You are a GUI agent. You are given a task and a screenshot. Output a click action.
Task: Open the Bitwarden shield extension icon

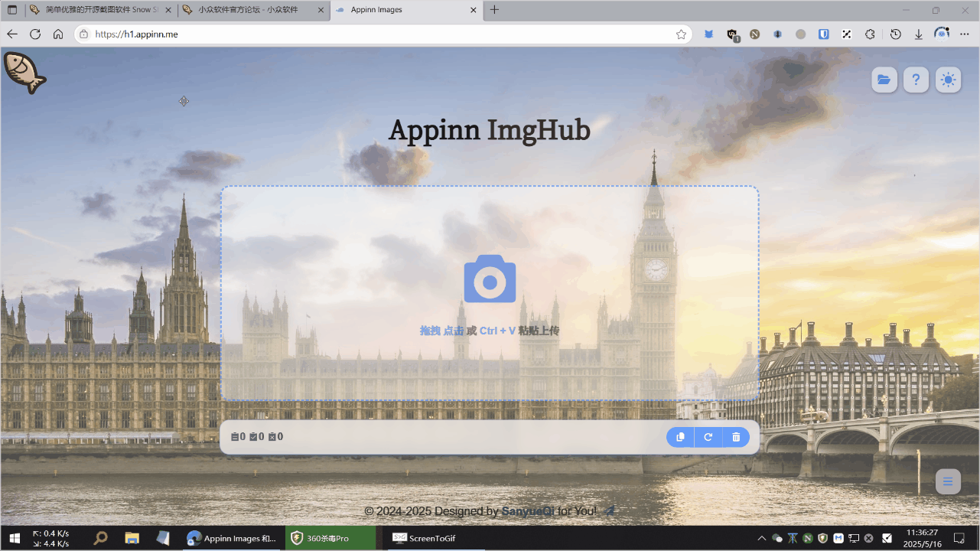click(824, 34)
